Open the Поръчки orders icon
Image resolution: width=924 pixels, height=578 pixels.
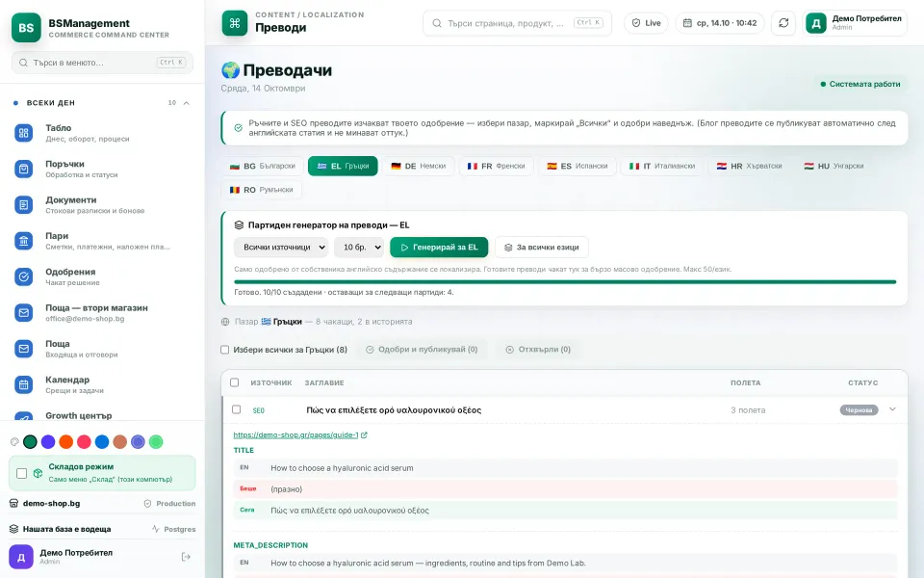point(23,169)
